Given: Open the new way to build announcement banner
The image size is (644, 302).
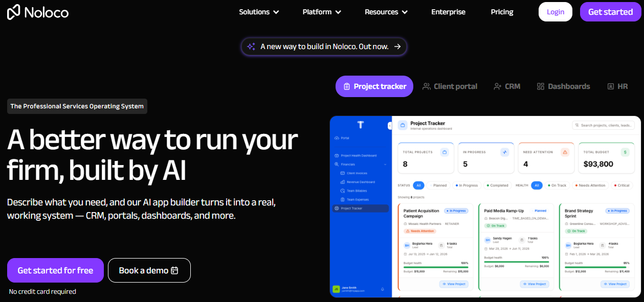Looking at the screenshot, I should pos(324,47).
